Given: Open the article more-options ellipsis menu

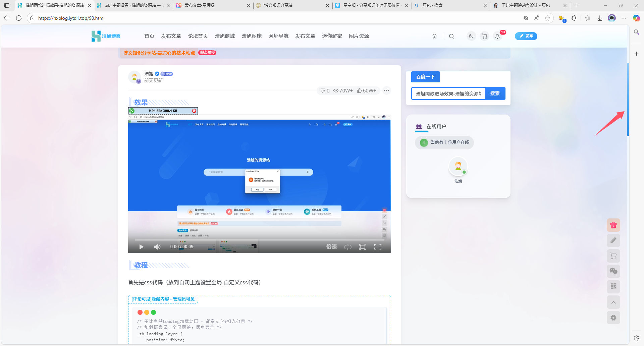Looking at the screenshot, I should [387, 90].
